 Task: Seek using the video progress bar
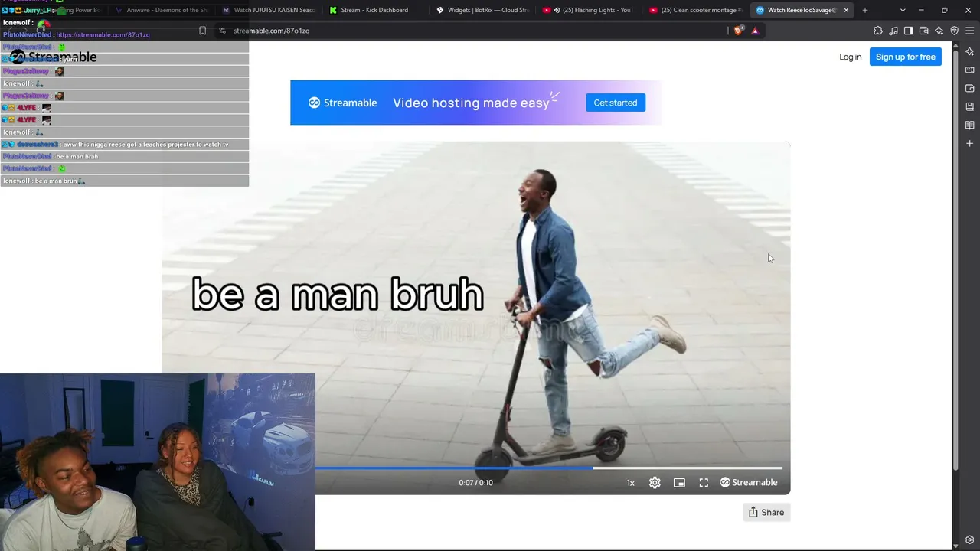(549, 468)
